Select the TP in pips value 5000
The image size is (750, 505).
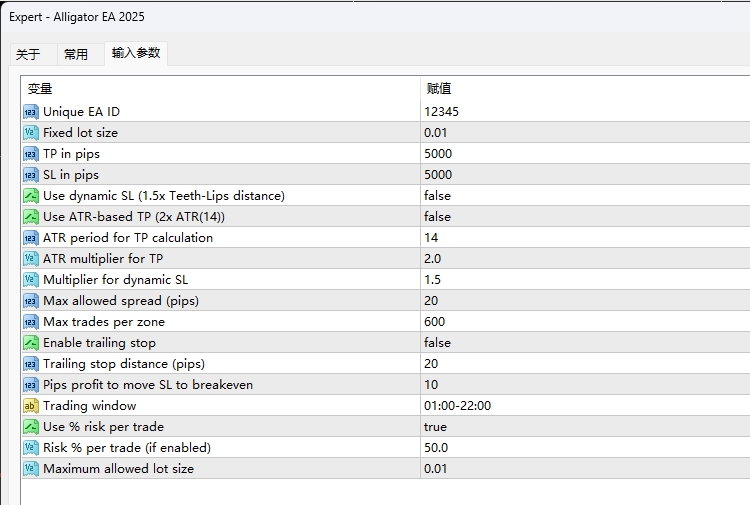point(438,154)
